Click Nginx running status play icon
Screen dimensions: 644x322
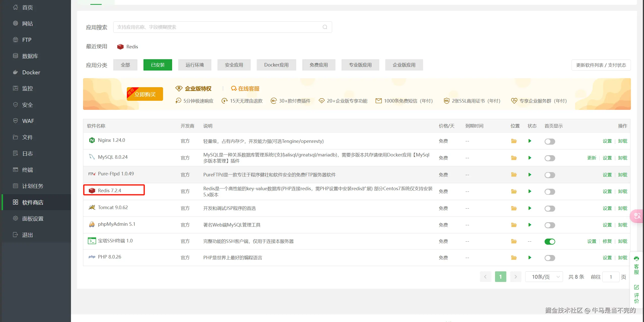530,141
